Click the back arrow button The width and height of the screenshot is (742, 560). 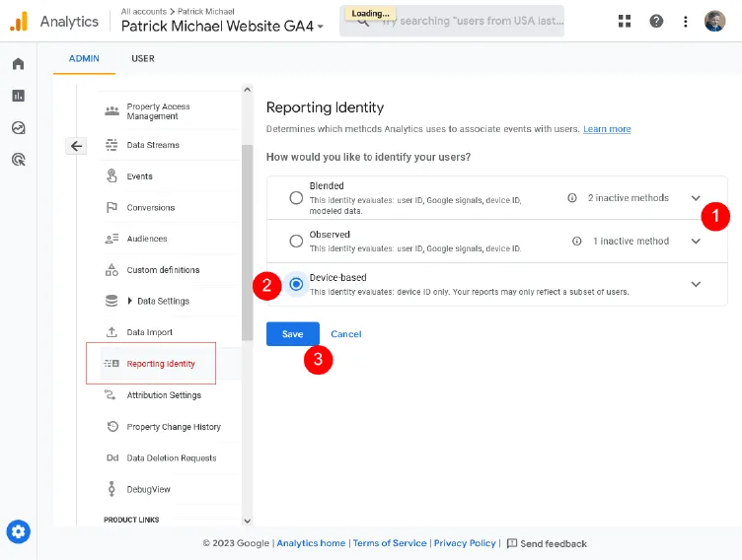pos(76,146)
